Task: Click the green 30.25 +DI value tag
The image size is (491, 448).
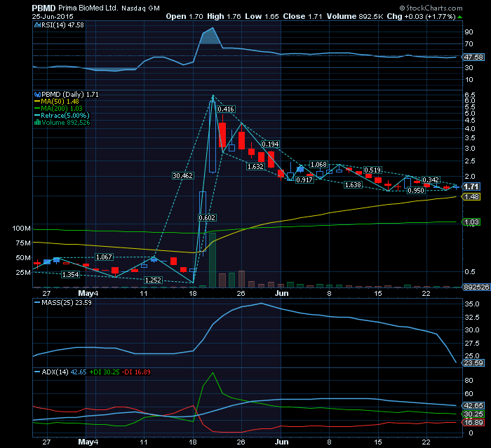Action: pos(473,414)
